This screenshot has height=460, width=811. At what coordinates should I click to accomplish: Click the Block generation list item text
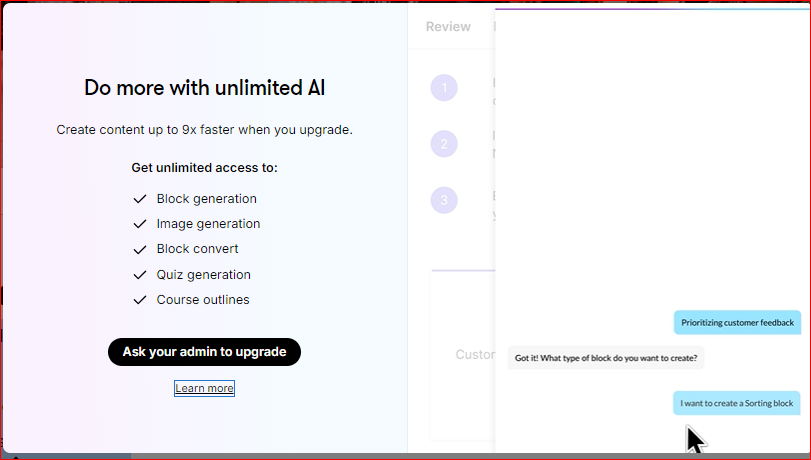(x=207, y=199)
